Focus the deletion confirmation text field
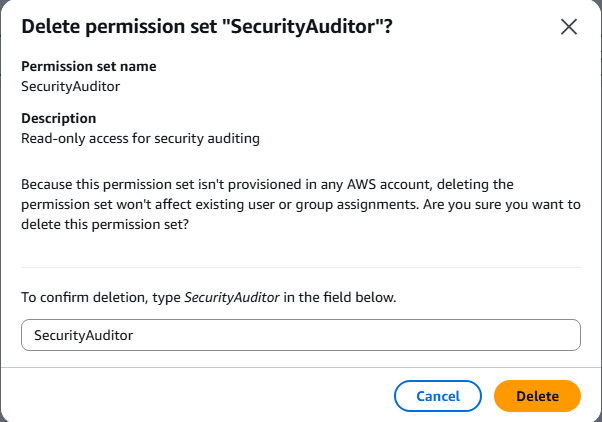The image size is (602, 422). pyautogui.click(x=301, y=335)
